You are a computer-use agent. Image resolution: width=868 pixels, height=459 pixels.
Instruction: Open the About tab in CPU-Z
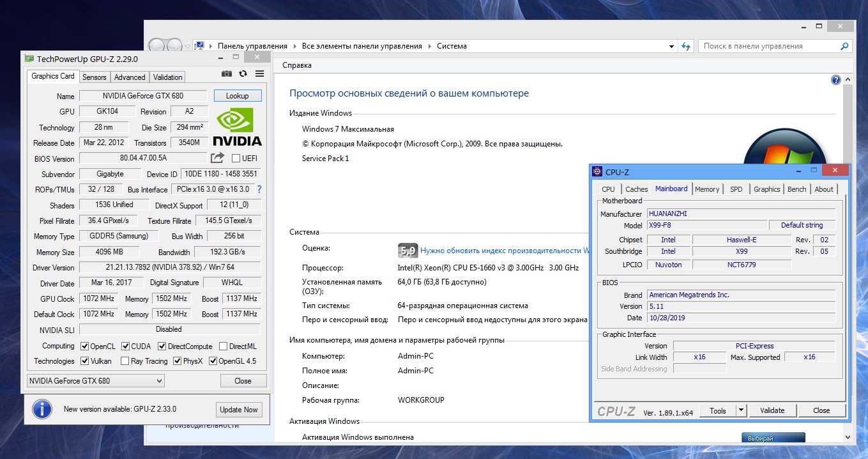click(x=824, y=189)
